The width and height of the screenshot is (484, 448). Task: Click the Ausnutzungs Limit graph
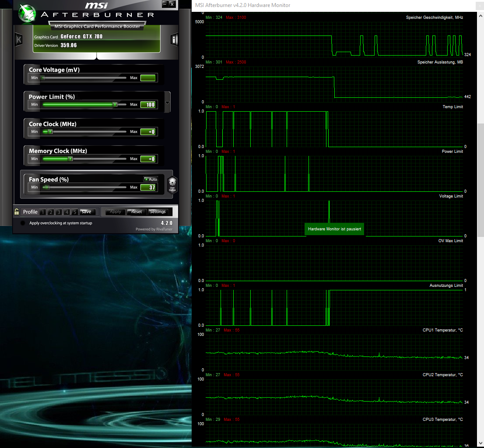coord(334,308)
